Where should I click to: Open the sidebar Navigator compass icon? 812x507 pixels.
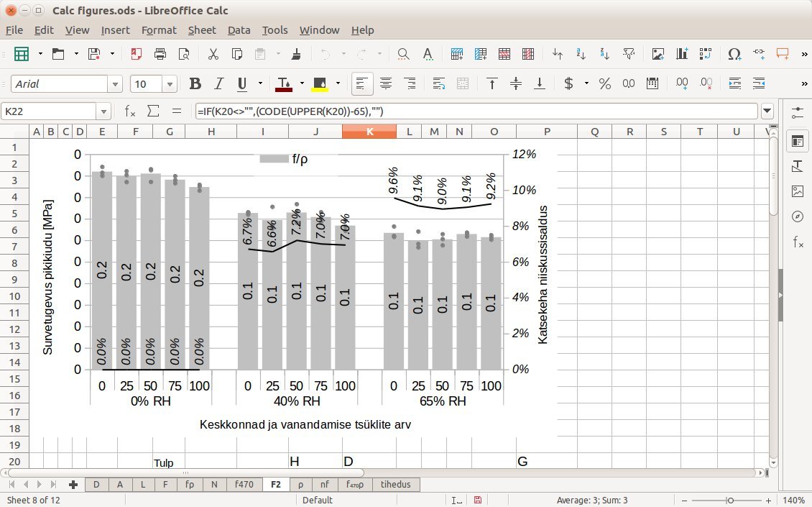pyautogui.click(x=797, y=216)
